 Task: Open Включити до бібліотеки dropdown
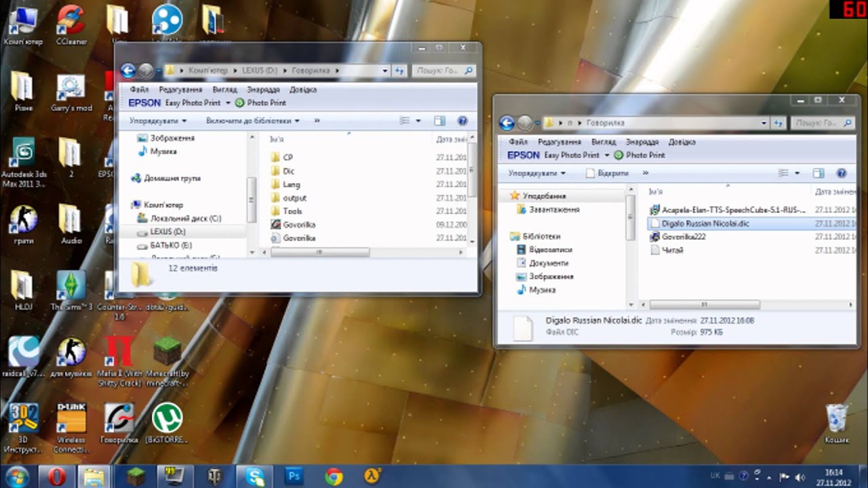(252, 121)
